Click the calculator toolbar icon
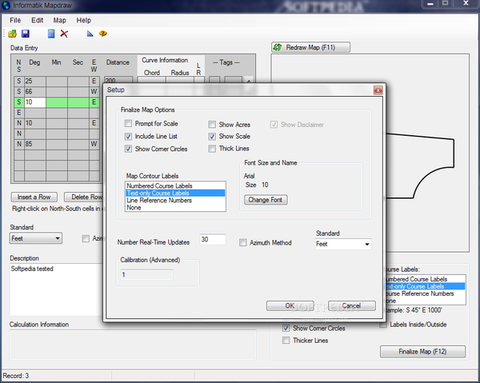The image size is (480, 383). (x=51, y=34)
